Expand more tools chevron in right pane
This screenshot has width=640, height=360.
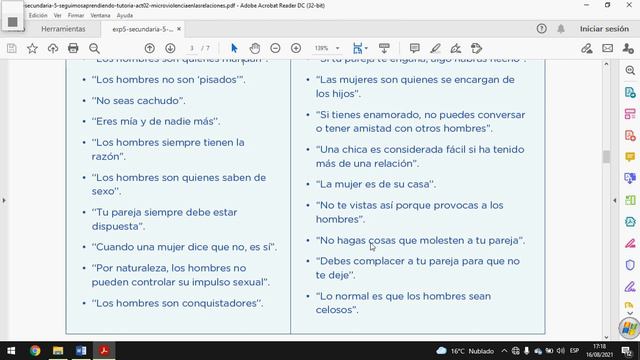(x=630, y=313)
